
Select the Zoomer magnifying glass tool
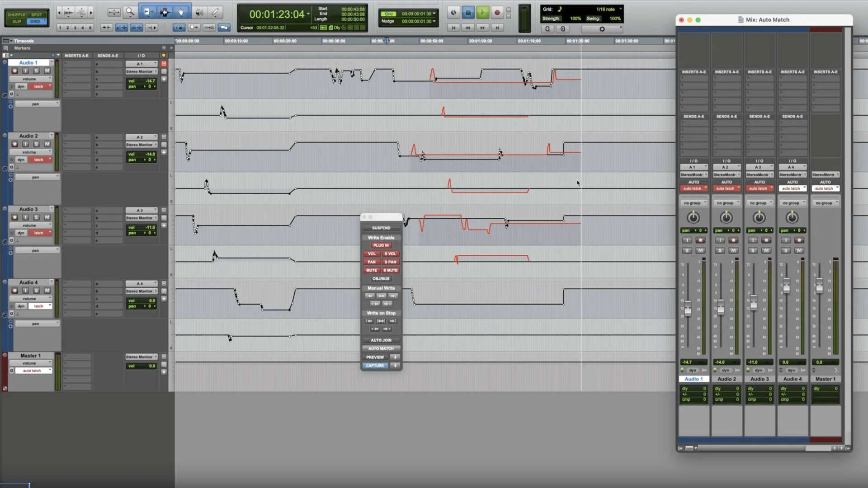[130, 12]
